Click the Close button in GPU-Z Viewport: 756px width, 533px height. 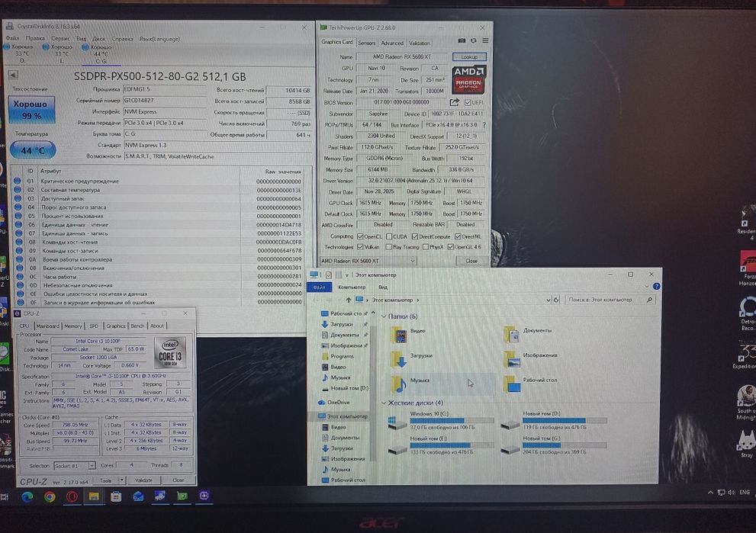pos(471,261)
